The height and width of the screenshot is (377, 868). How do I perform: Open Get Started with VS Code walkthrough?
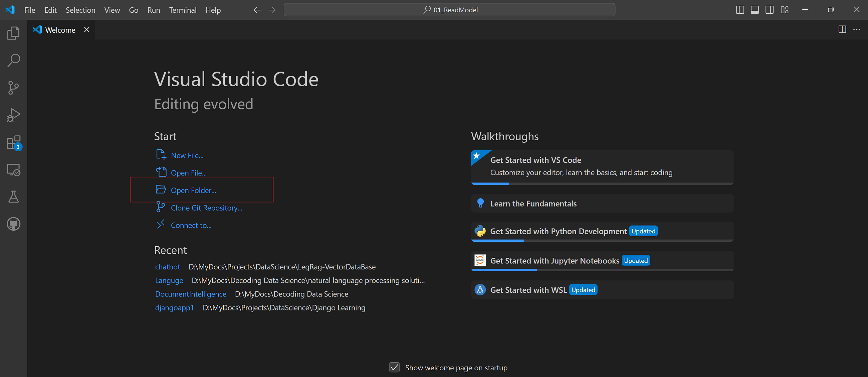pyautogui.click(x=602, y=167)
